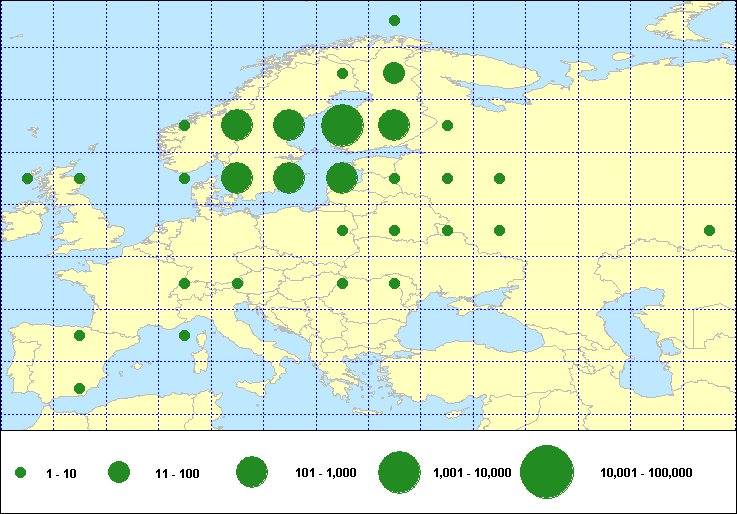Viewport: 737px width, 514px height.
Task: Select the largest green circle on the map
Action: pos(341,126)
